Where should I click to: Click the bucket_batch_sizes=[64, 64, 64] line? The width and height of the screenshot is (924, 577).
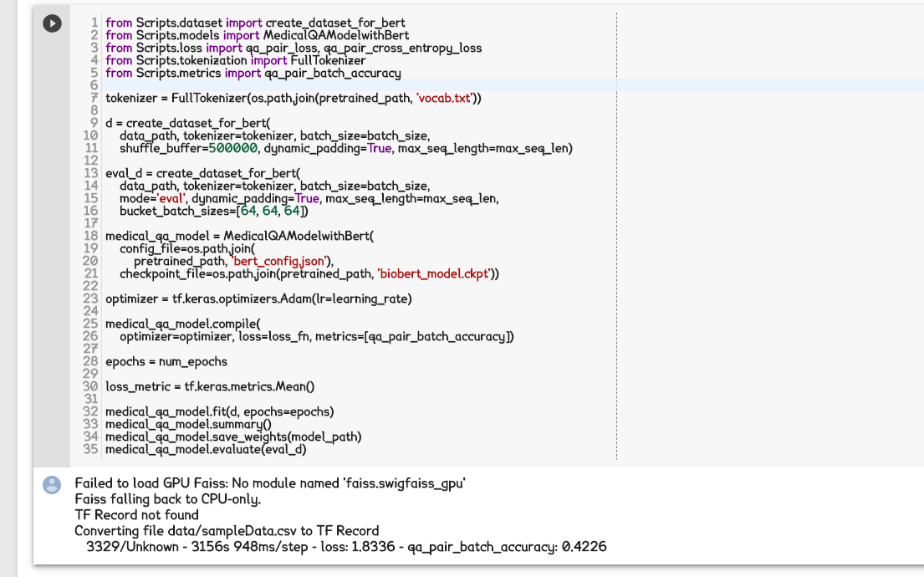[x=214, y=211]
